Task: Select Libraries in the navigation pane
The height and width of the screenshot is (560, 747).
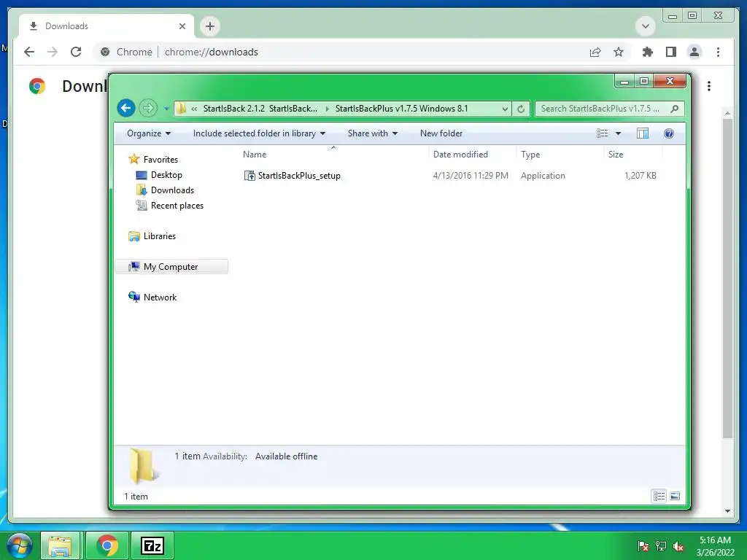Action: 159,236
